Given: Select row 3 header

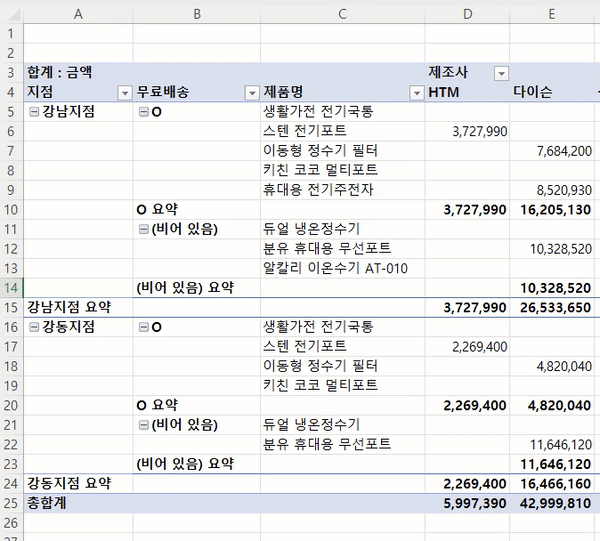Looking at the screenshot, I should (x=11, y=73).
